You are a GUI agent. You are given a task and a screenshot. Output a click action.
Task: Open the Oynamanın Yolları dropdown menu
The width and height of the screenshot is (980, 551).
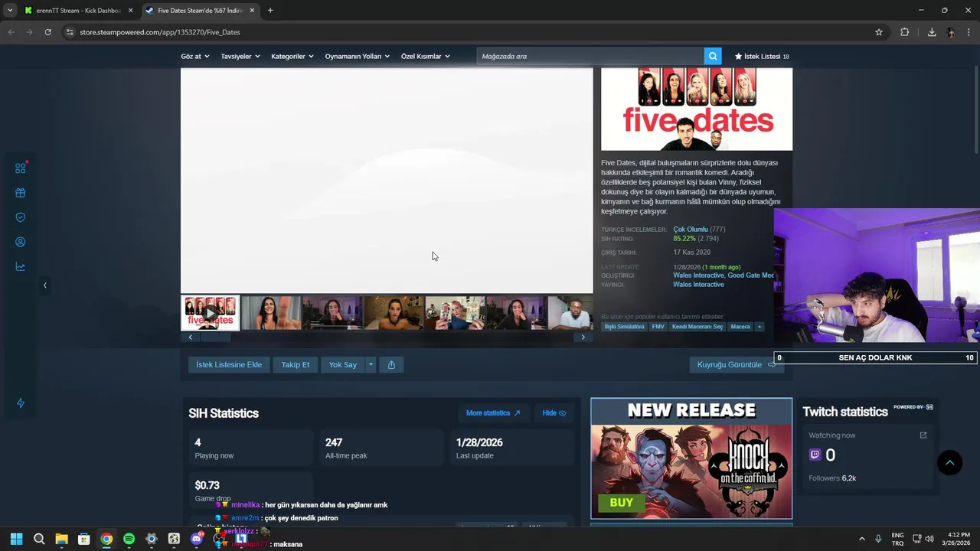[358, 56]
